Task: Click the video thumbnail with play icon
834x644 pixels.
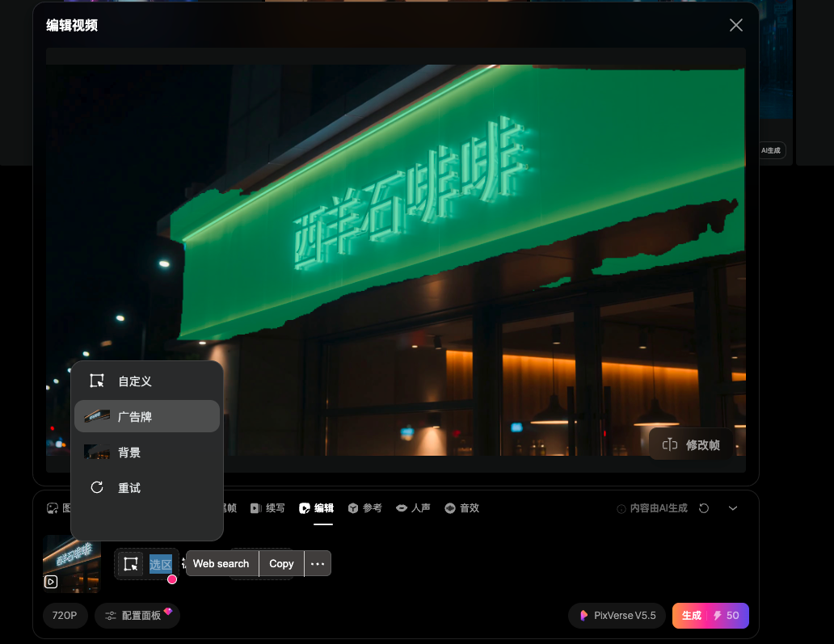Action: [71, 563]
